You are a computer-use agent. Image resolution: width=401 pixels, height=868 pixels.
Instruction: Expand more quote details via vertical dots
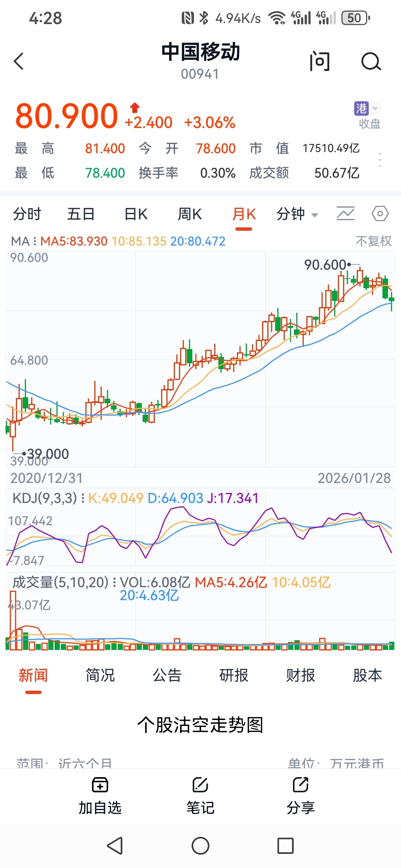[379, 160]
